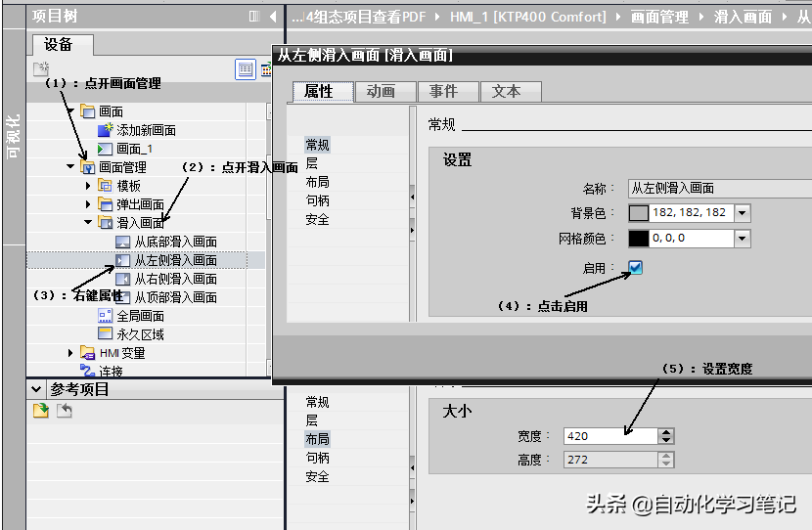Click the 名称 input field
The image size is (812, 530).
click(720, 188)
